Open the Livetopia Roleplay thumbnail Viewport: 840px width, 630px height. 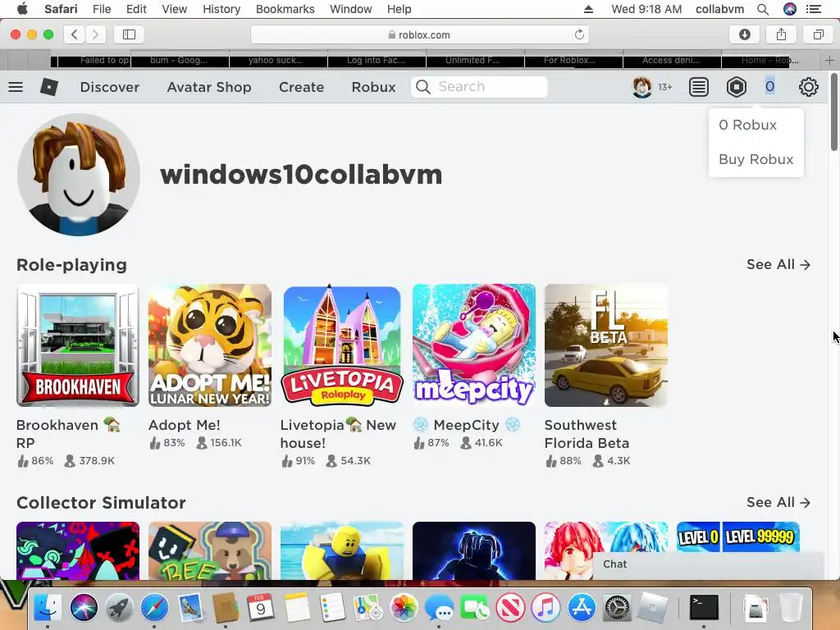click(342, 345)
